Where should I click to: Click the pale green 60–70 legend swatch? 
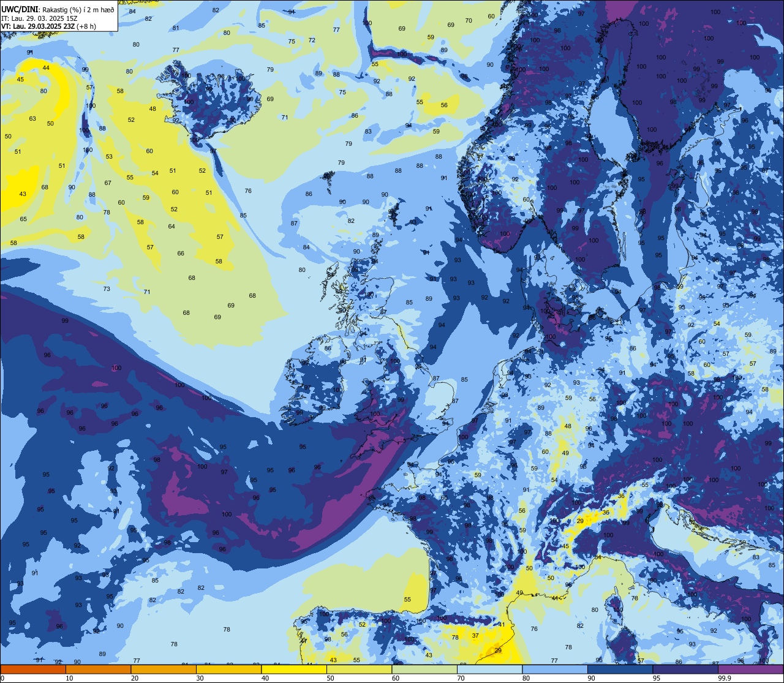point(424,670)
